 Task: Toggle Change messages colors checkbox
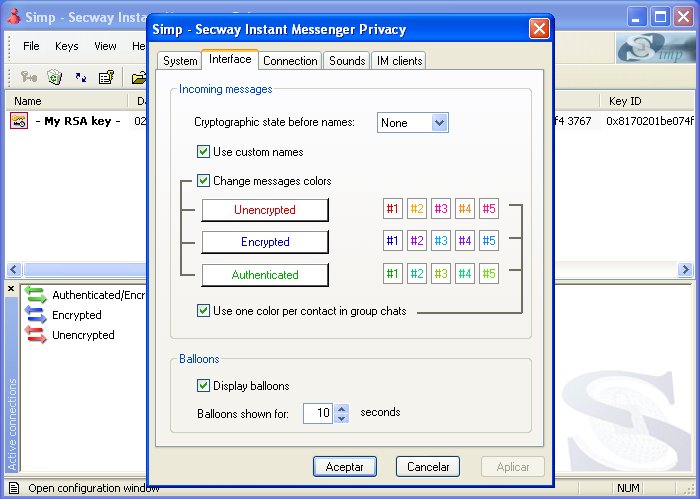[203, 181]
